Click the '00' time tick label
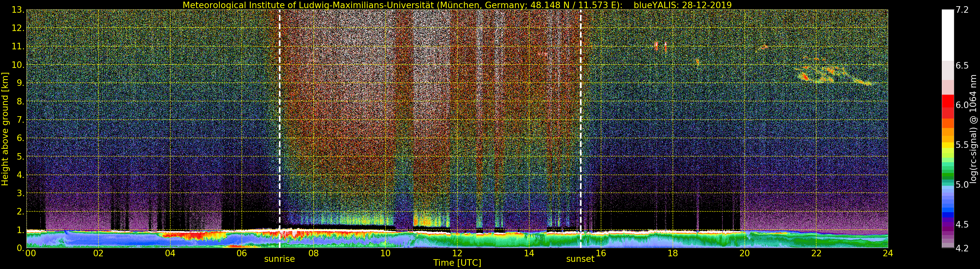 click(31, 253)
